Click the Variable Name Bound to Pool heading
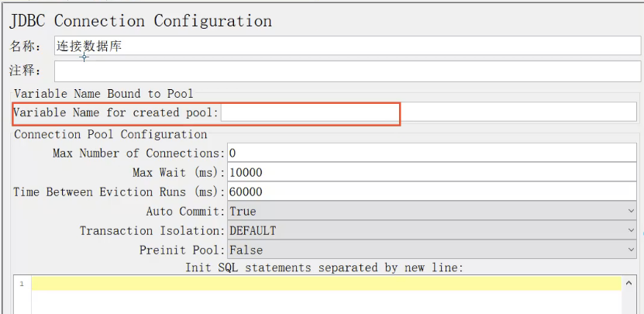This screenshot has height=314, width=644. (104, 94)
